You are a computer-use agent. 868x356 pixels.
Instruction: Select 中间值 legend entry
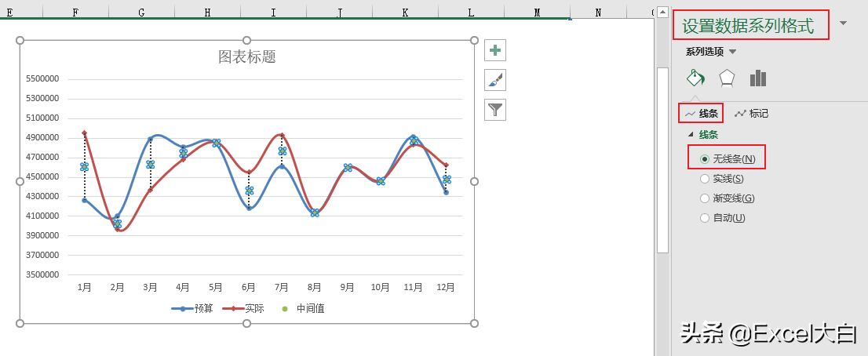tap(302, 308)
